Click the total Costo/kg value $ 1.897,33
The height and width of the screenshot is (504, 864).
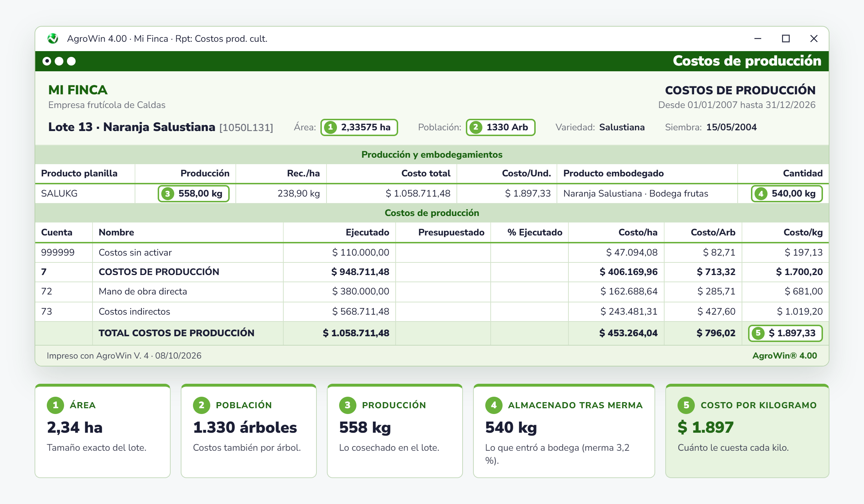tap(785, 333)
